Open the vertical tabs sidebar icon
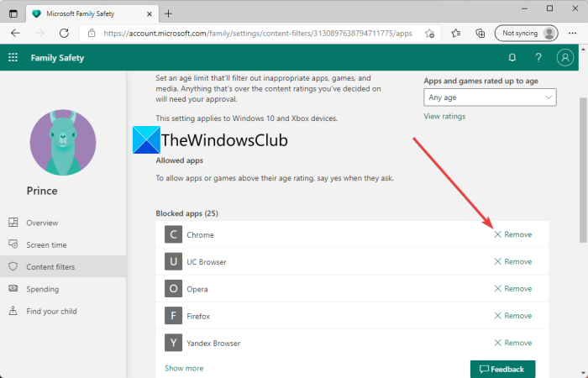 13,14
